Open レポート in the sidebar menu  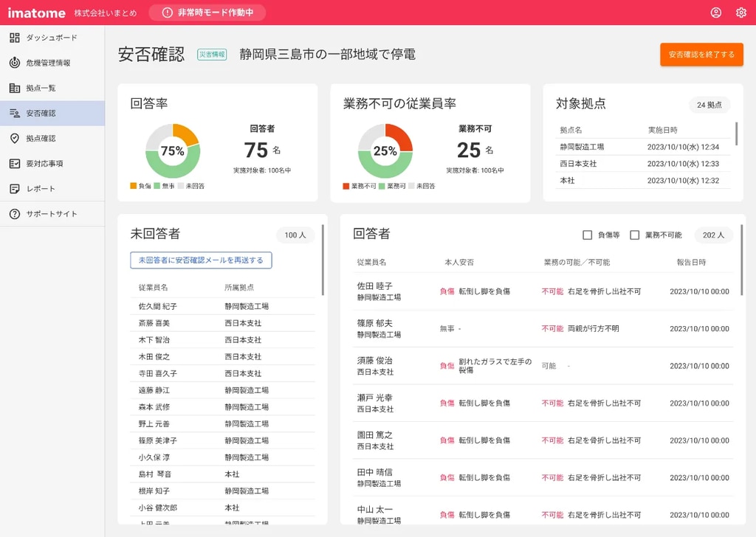(x=41, y=188)
